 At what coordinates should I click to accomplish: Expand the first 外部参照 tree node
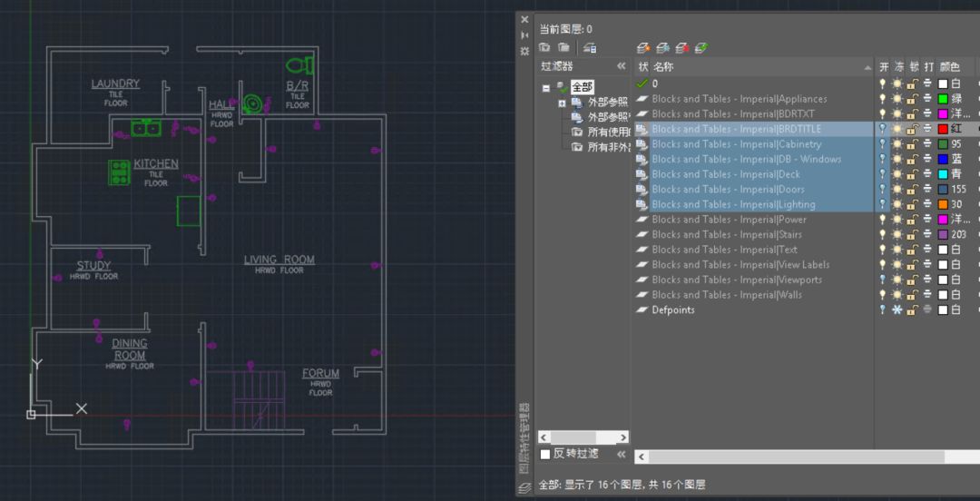pyautogui.click(x=562, y=103)
